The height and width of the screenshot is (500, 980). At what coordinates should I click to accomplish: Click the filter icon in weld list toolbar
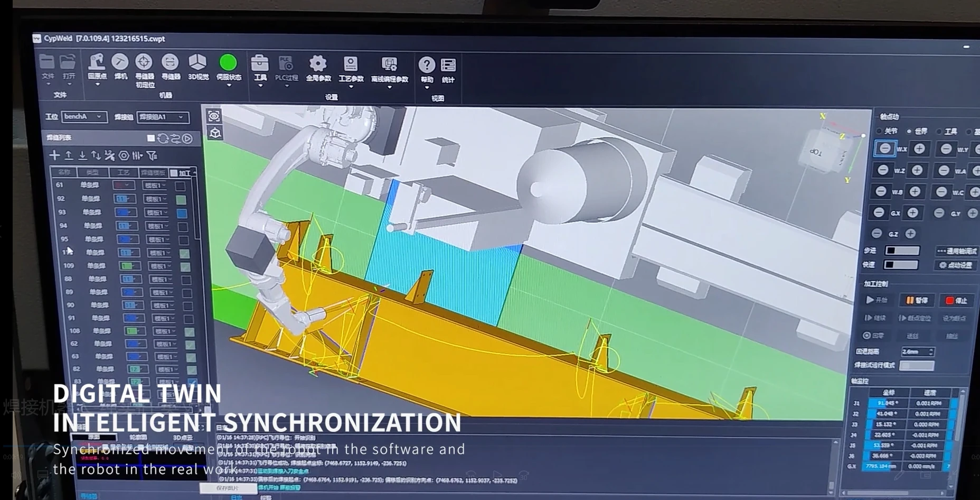pos(152,155)
